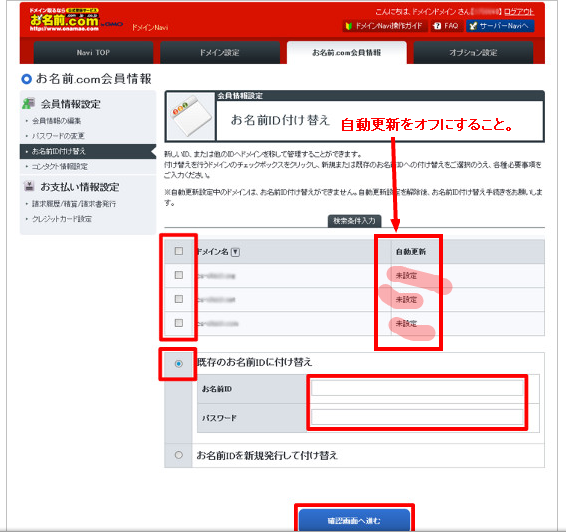The height and width of the screenshot is (532, 566).
Task: Click the ログアウト link
Action: point(519,12)
